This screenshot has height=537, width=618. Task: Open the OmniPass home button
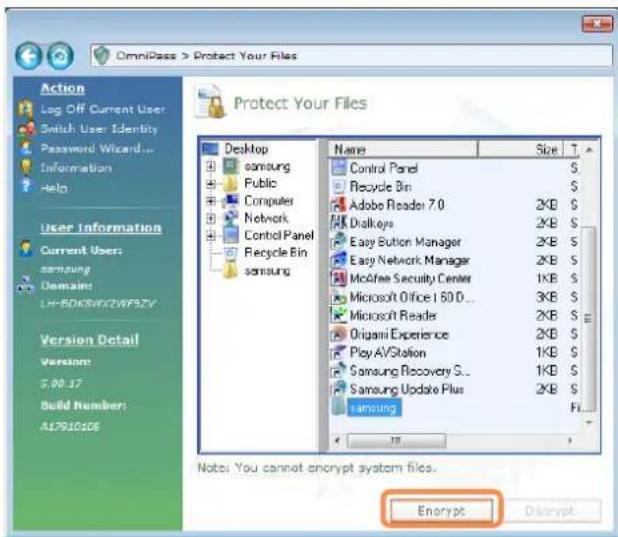click(x=60, y=56)
